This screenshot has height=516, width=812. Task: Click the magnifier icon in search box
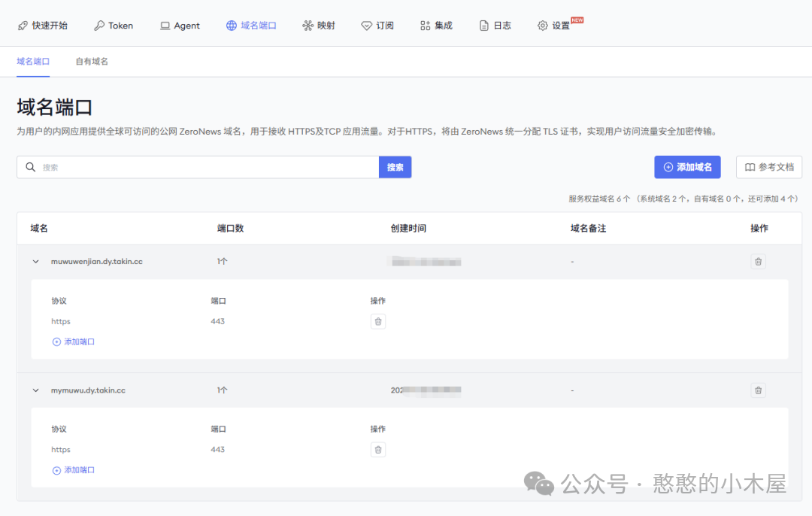point(31,167)
